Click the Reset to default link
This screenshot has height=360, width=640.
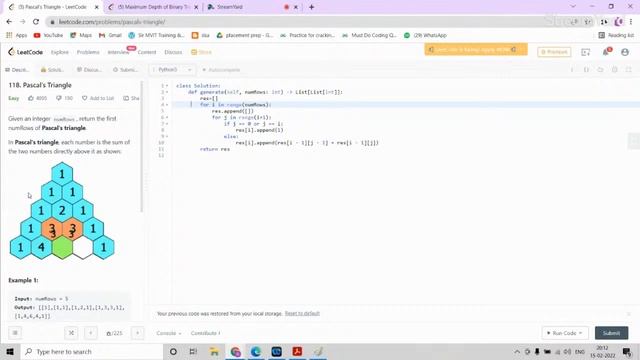coord(302,313)
